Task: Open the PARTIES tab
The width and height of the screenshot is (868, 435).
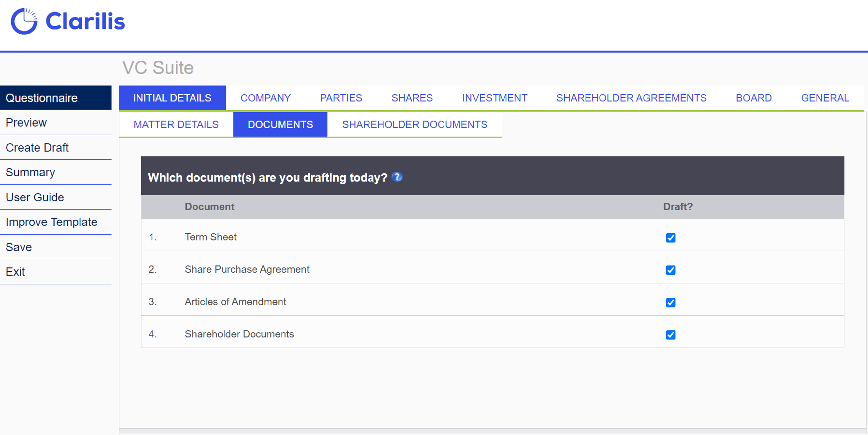Action: [341, 98]
